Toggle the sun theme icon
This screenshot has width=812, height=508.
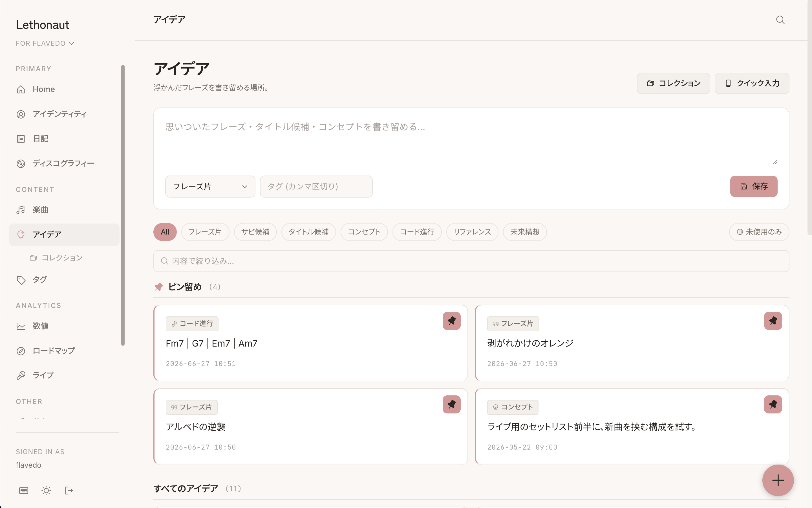[x=46, y=491]
